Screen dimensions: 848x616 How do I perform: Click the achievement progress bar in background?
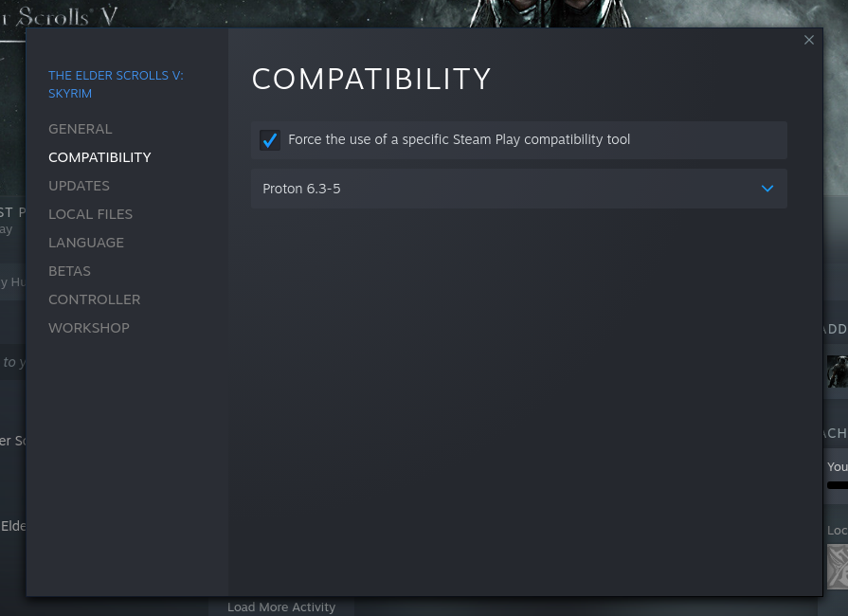pos(838,485)
